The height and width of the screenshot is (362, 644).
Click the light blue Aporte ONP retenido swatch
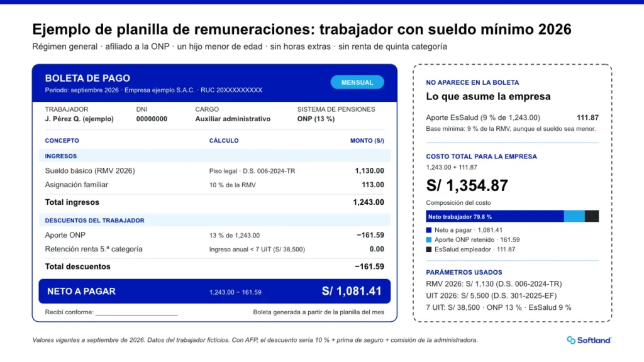(x=429, y=239)
